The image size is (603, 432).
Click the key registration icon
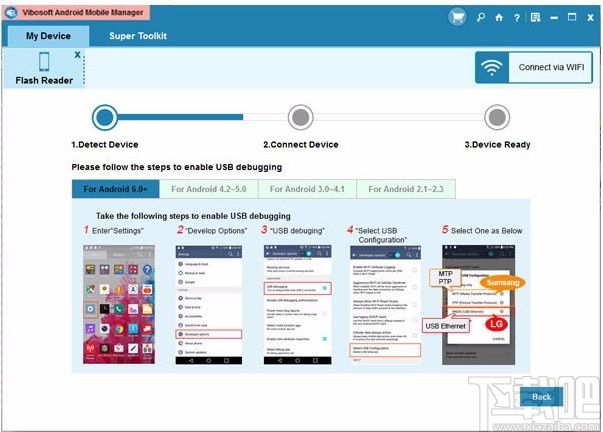coord(481,17)
